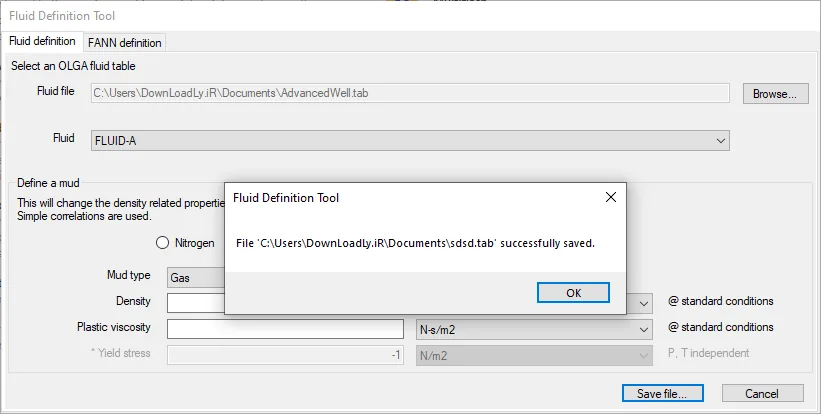Close the save confirmation dialog with X
The image size is (821, 414).
[x=611, y=197]
